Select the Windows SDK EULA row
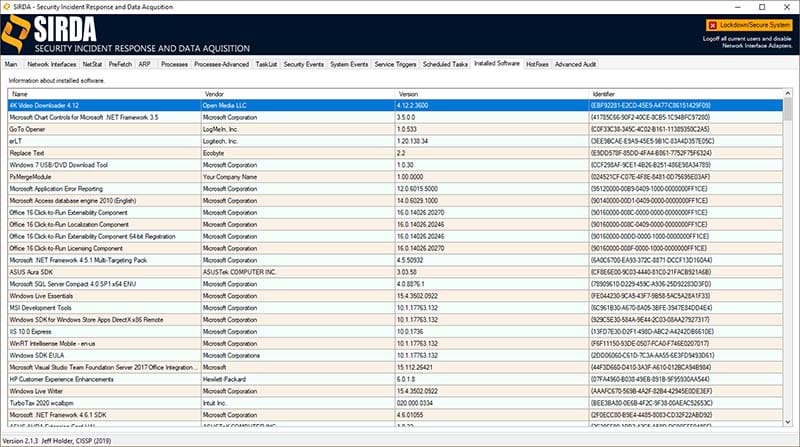The image size is (800, 447). tap(395, 356)
